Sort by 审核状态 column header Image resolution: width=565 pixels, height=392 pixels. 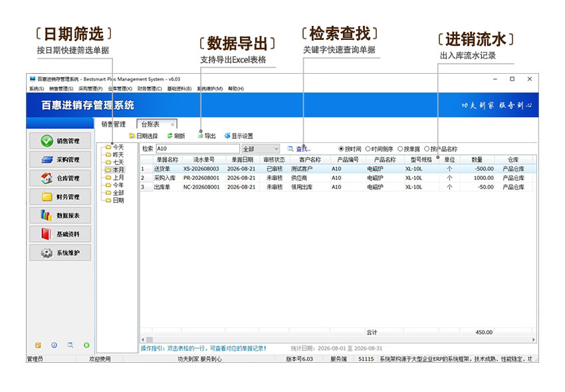(x=275, y=159)
